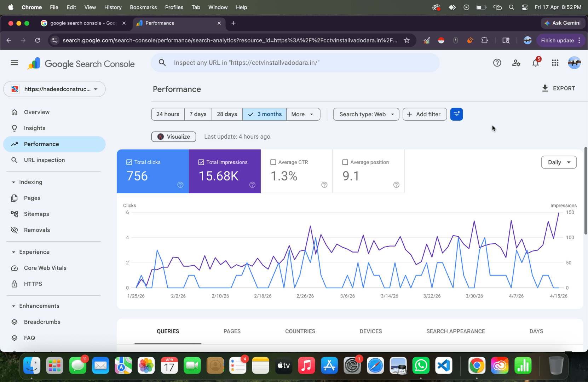Open the Daily granularity dropdown
The image size is (588, 382).
click(x=559, y=162)
